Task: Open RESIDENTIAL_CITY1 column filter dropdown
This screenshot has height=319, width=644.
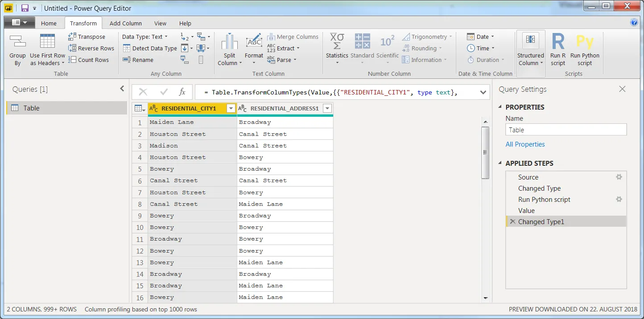Action: pyautogui.click(x=231, y=108)
